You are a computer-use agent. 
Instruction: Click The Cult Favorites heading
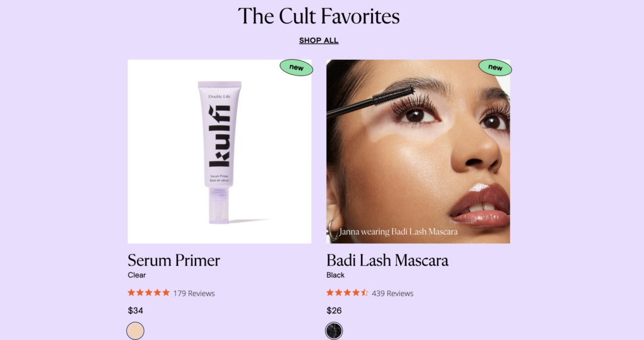point(319,16)
